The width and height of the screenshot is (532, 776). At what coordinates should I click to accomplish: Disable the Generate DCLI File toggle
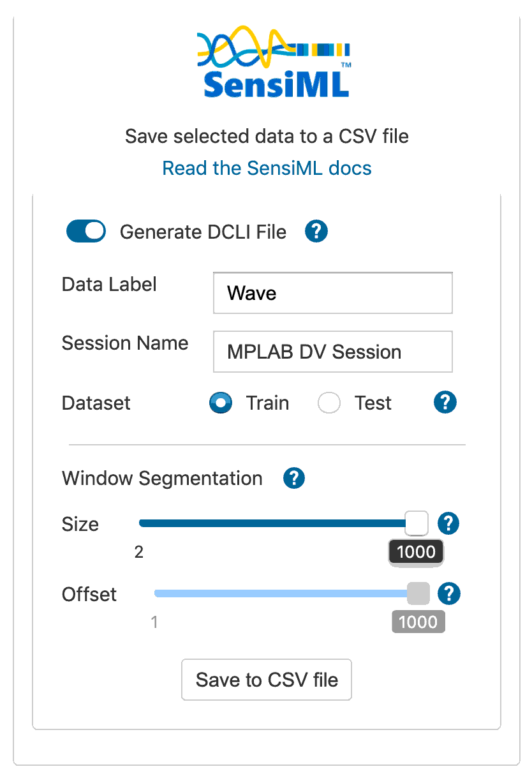(x=85, y=231)
